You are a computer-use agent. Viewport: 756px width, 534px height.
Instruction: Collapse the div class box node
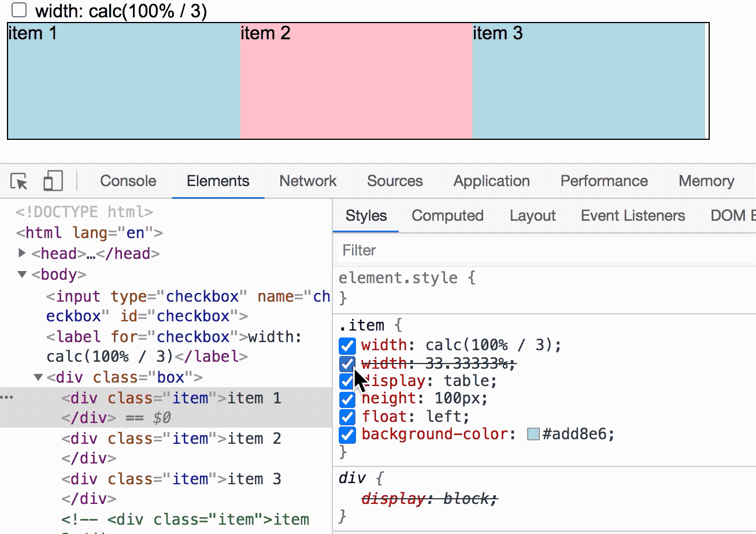[38, 377]
